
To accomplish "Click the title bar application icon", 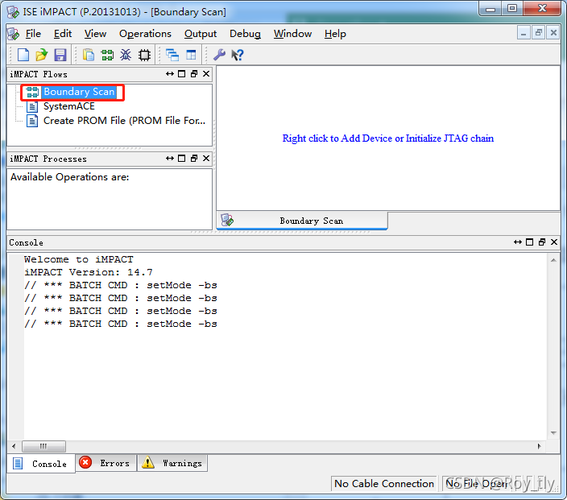I will click(13, 12).
